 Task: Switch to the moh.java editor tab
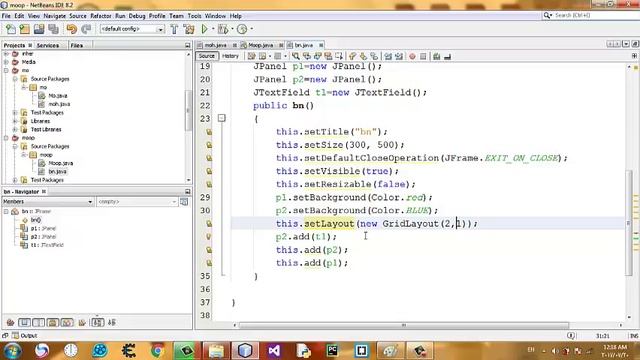click(216, 45)
